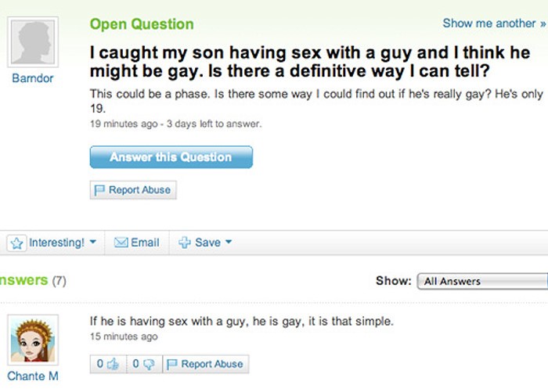This screenshot has height=392, width=548.
Task: Click the flag icon in the question's Report Abuse
Action: (x=99, y=190)
